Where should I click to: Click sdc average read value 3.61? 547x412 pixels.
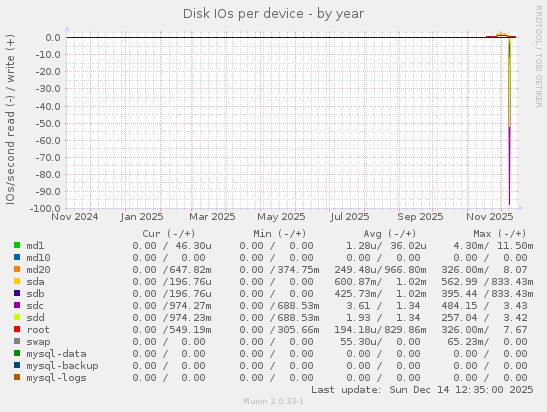coord(358,306)
